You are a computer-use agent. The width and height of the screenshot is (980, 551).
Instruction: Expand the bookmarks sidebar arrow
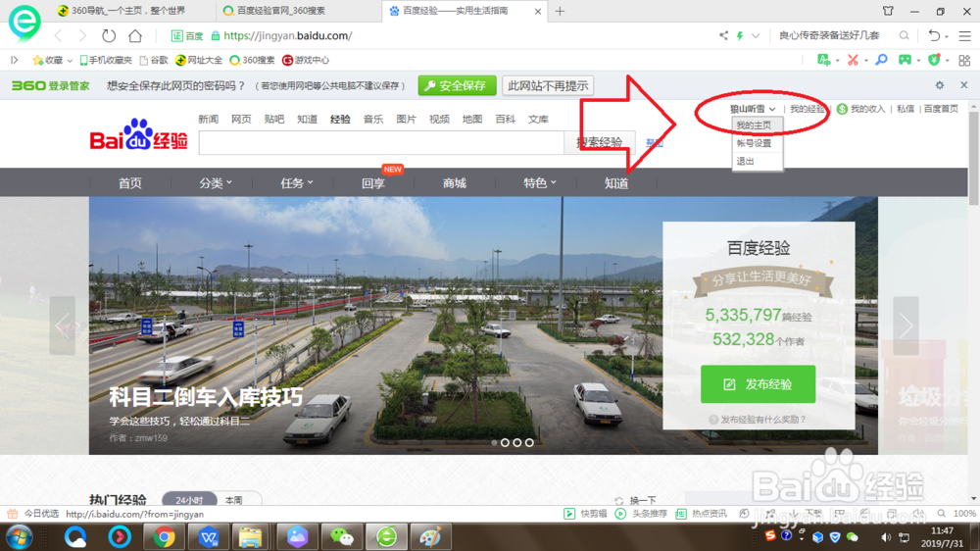click(x=15, y=60)
